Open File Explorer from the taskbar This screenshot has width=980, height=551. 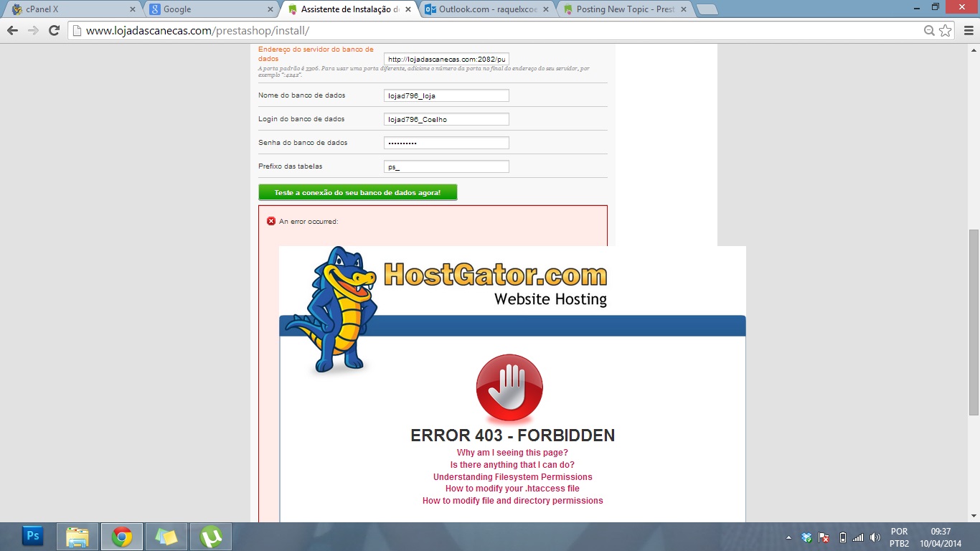(77, 536)
